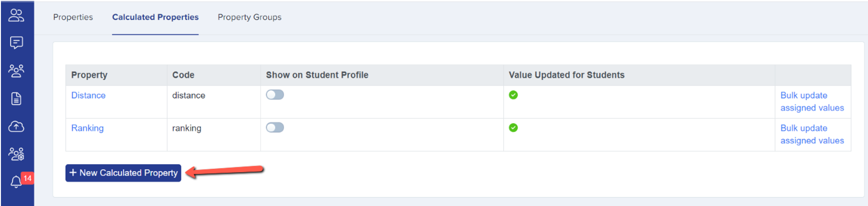Click the Property column header

(x=89, y=75)
